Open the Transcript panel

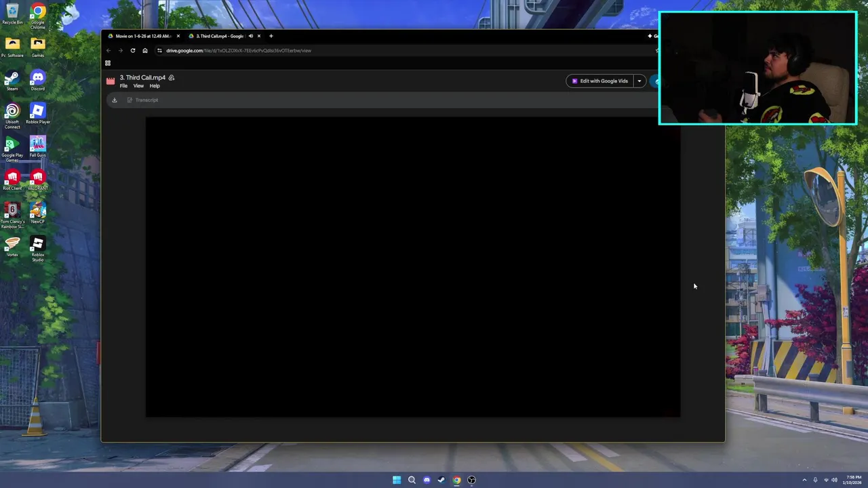pos(142,100)
